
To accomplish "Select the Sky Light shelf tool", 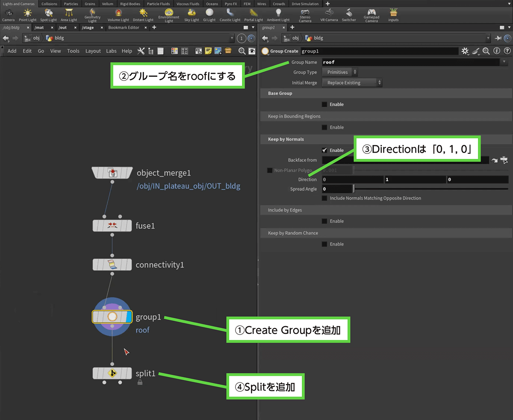I will pos(192,15).
